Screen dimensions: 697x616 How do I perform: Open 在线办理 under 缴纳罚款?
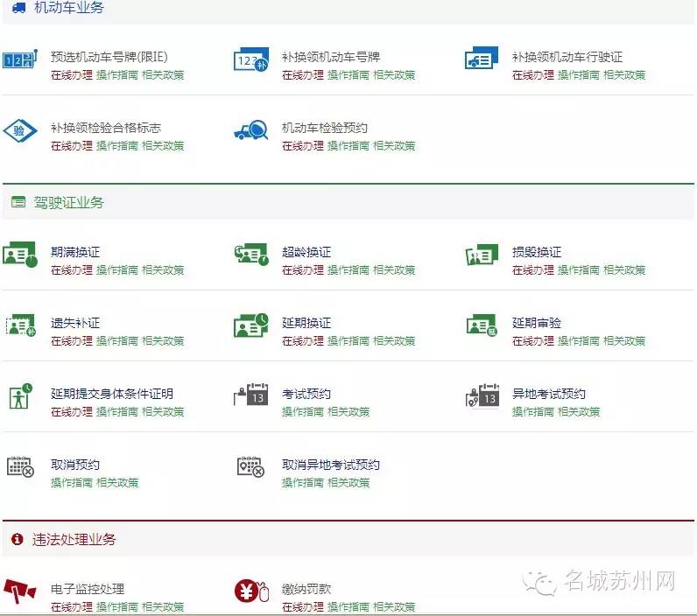tap(303, 607)
